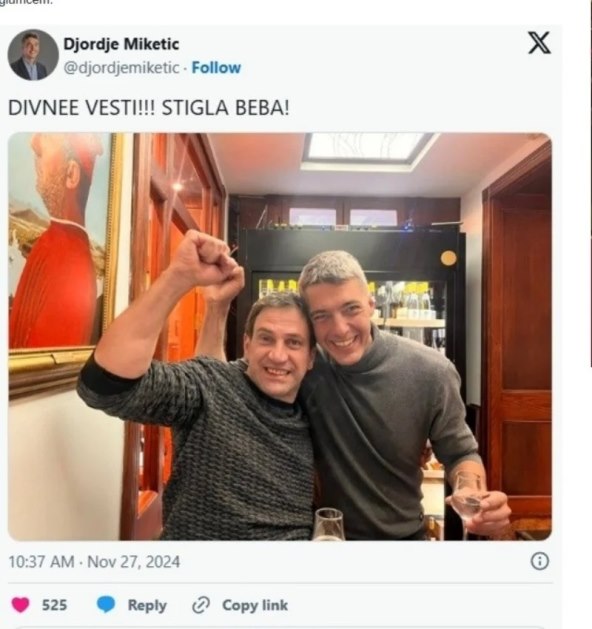
Task: Open the info circle icon beside timestamp
Action: [x=539, y=561]
